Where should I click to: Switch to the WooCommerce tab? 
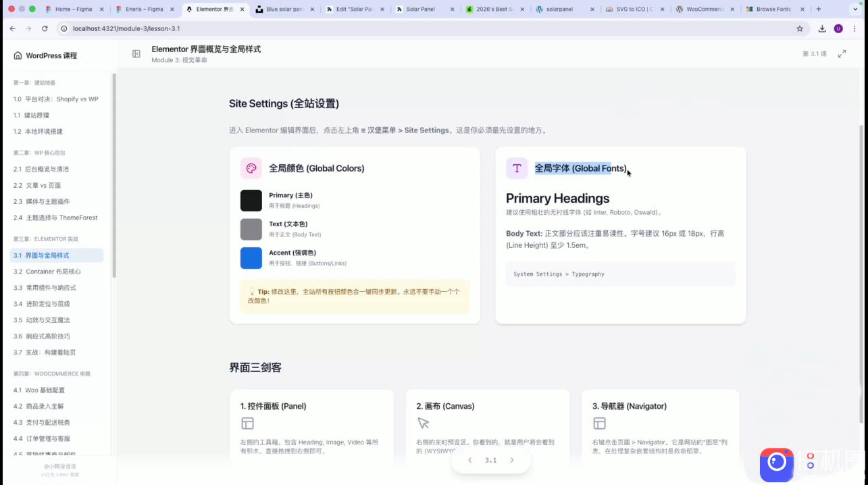pyautogui.click(x=707, y=9)
